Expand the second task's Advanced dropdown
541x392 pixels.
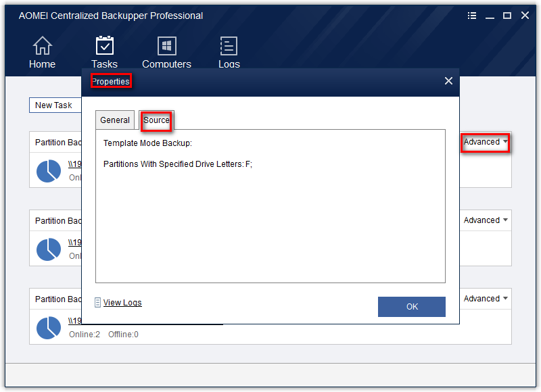point(486,220)
